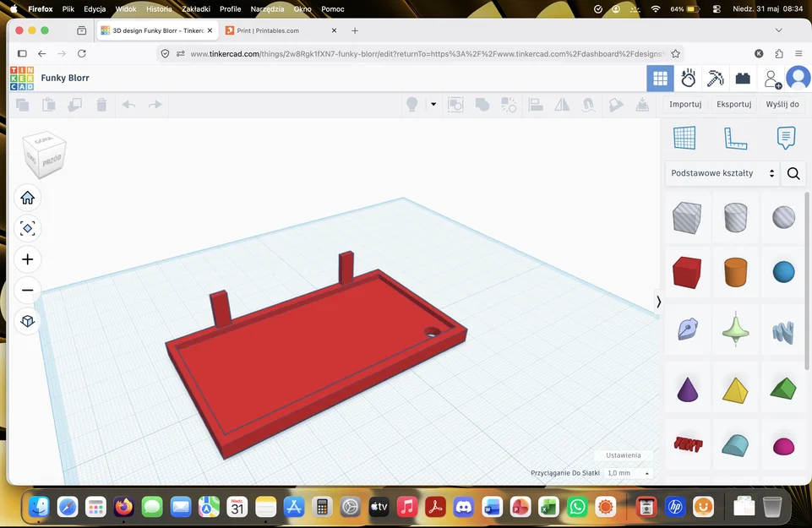The height and width of the screenshot is (528, 812).
Task: Reload the page
Action: coord(81,54)
